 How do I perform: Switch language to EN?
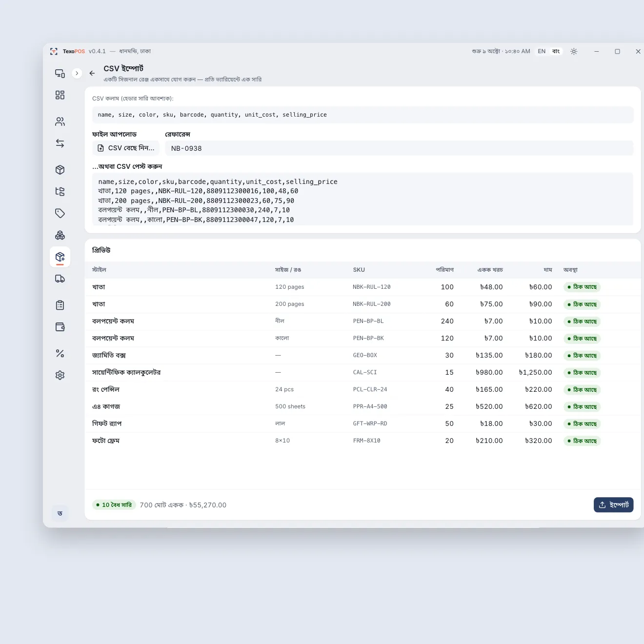pyautogui.click(x=542, y=51)
